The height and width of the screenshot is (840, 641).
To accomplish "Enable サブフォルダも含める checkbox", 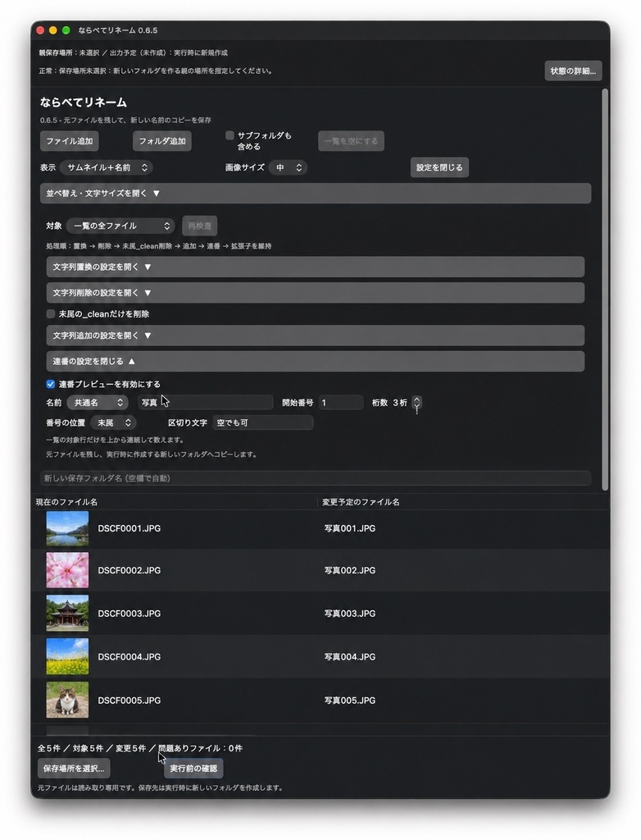I will pos(230,135).
